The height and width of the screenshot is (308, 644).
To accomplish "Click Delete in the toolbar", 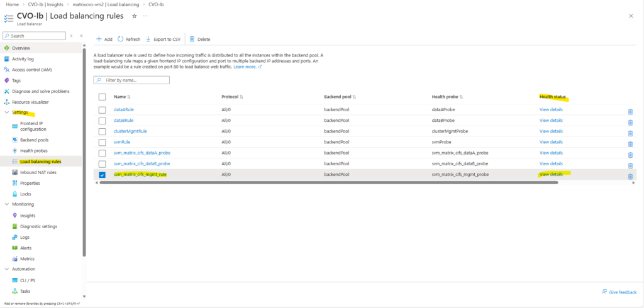I will (x=199, y=40).
